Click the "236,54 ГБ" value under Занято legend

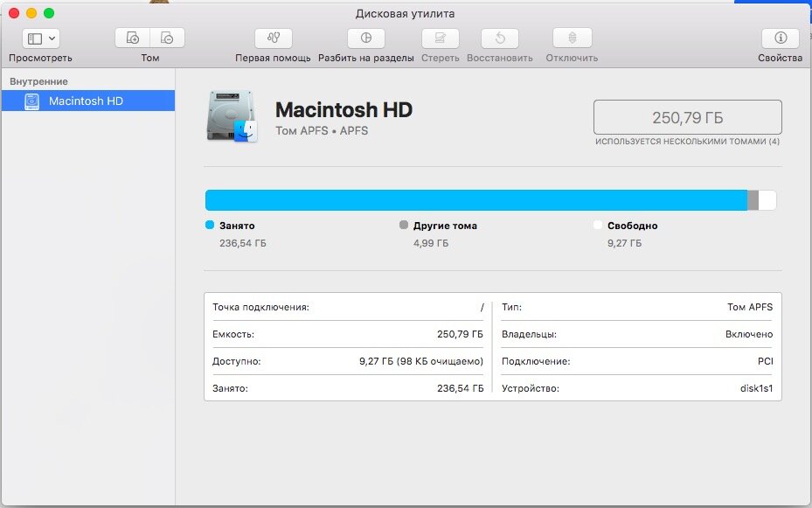[242, 243]
